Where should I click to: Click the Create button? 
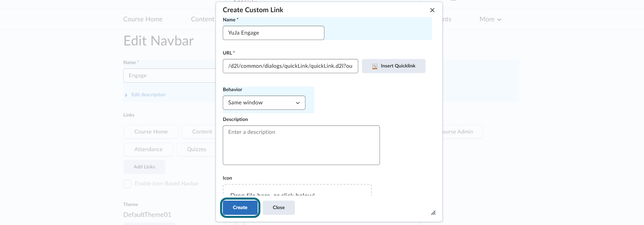pos(240,208)
